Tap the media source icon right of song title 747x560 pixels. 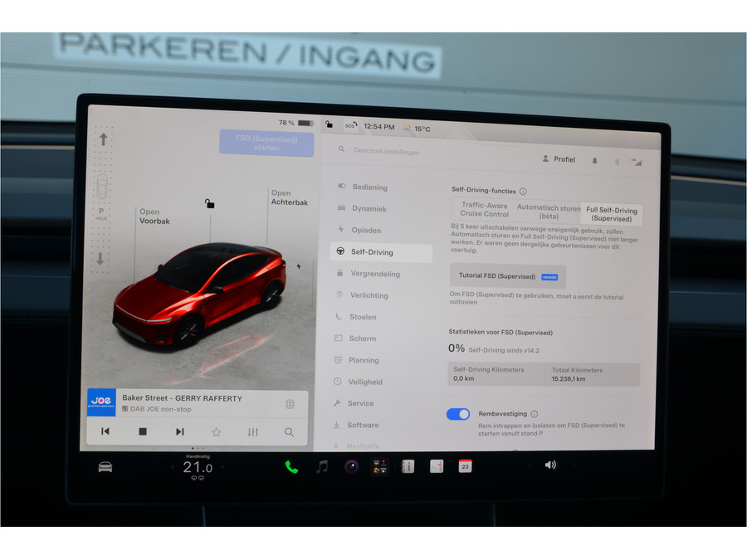(x=290, y=404)
